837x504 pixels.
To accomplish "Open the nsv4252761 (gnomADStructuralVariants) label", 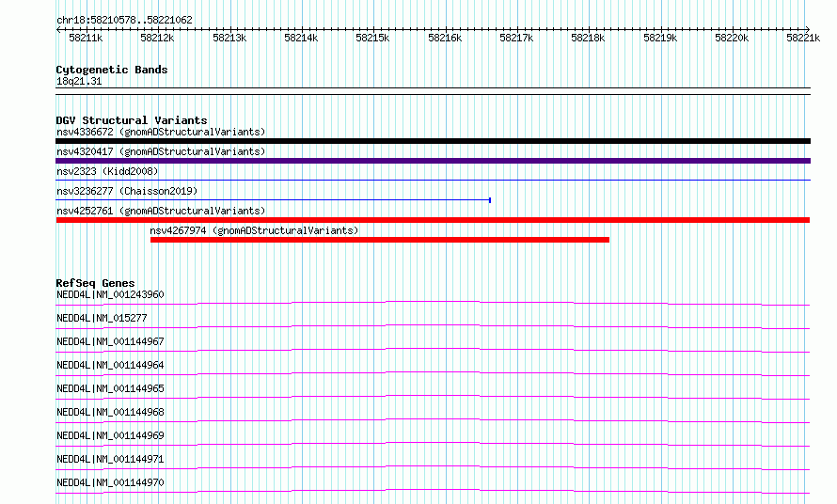I will [161, 211].
